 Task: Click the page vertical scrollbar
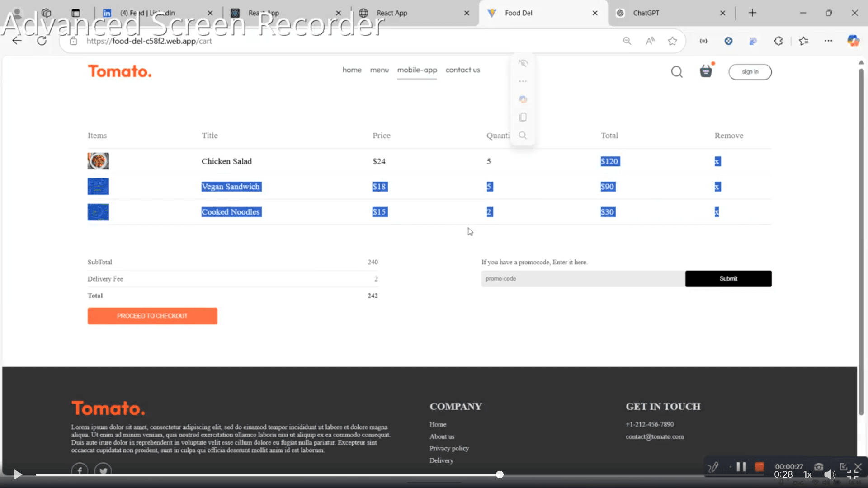pos(861,242)
